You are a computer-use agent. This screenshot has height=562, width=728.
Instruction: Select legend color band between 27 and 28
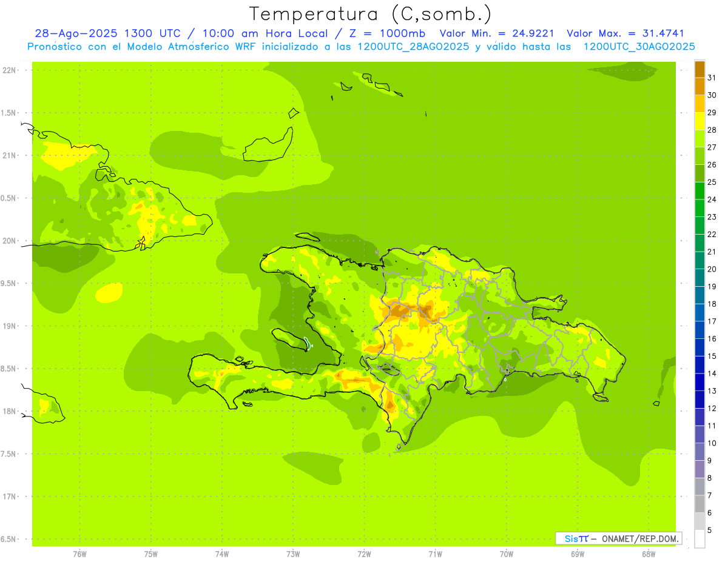tap(699, 138)
